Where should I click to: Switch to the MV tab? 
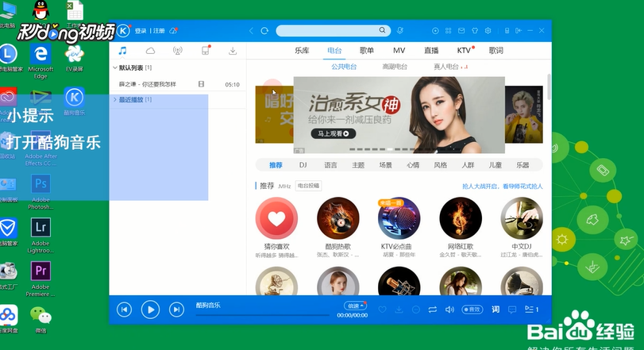[x=399, y=51]
